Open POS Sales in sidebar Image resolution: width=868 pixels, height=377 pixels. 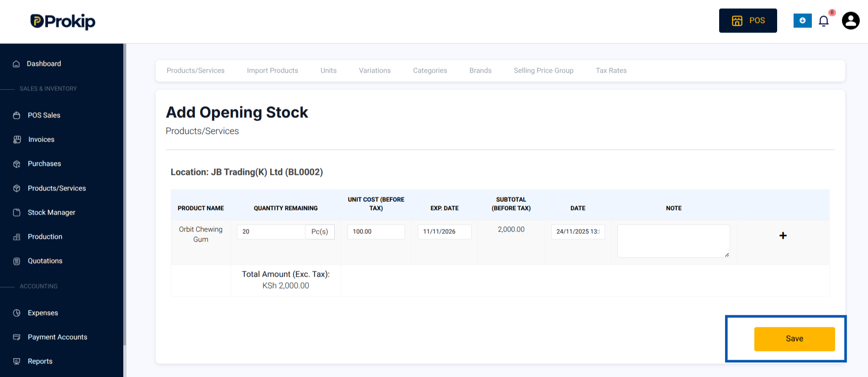44,115
